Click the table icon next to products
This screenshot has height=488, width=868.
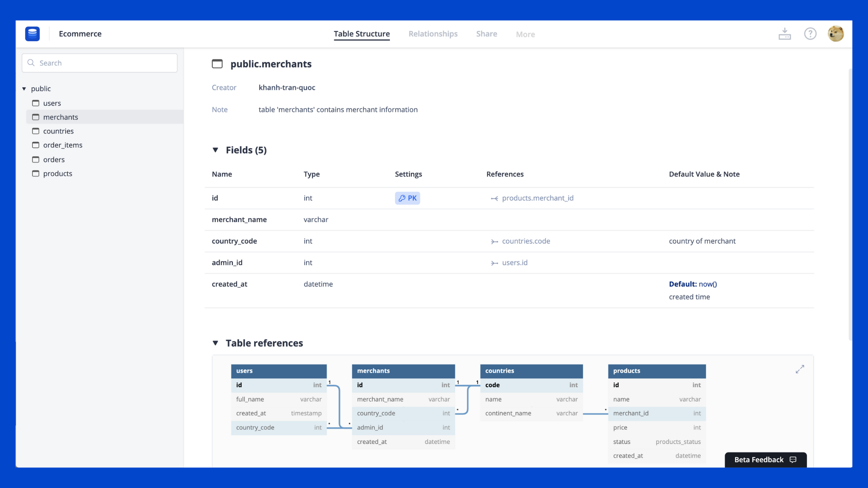click(x=36, y=174)
